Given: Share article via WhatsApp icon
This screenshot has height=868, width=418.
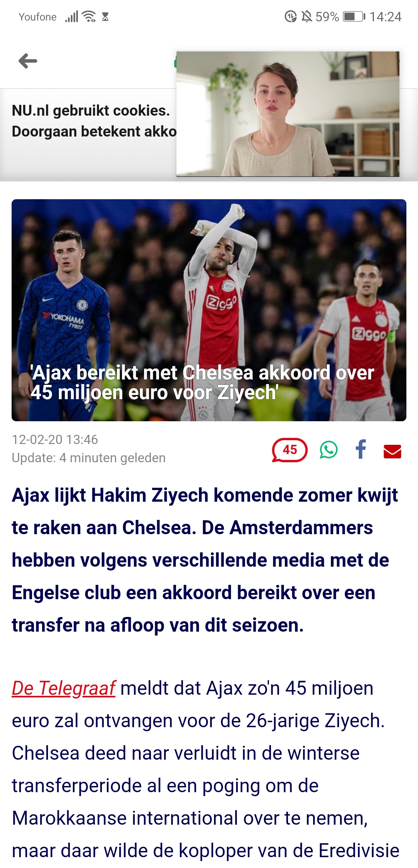Looking at the screenshot, I should click(329, 449).
